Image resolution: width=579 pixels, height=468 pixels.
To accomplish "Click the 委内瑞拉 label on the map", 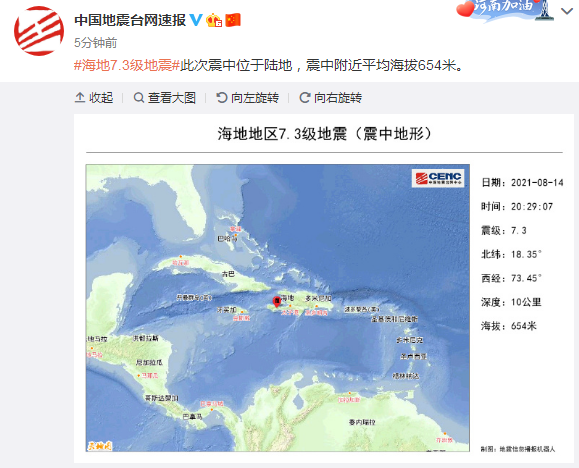I will coord(362,422).
